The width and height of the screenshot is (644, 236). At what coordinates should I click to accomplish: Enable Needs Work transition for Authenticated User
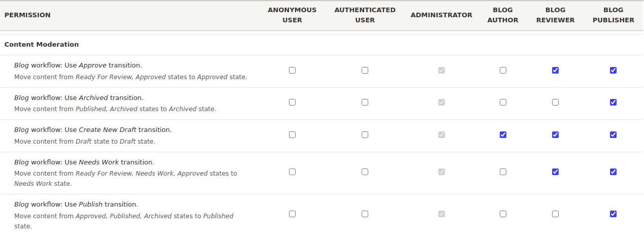[365, 172]
